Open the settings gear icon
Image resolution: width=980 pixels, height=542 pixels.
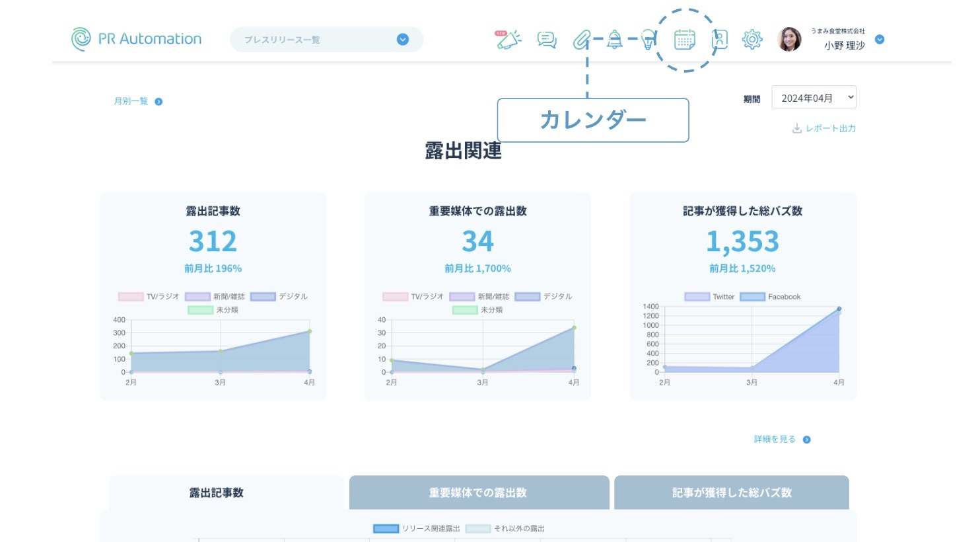(752, 40)
